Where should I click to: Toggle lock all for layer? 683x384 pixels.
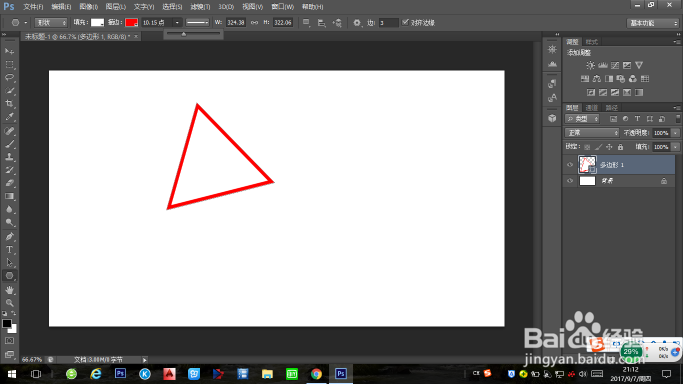620,147
